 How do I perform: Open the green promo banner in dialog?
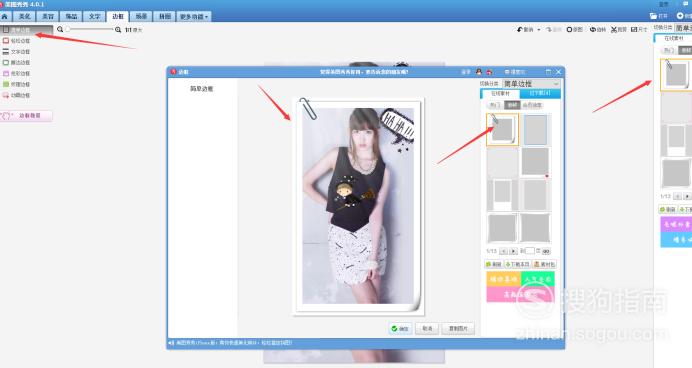point(538,279)
